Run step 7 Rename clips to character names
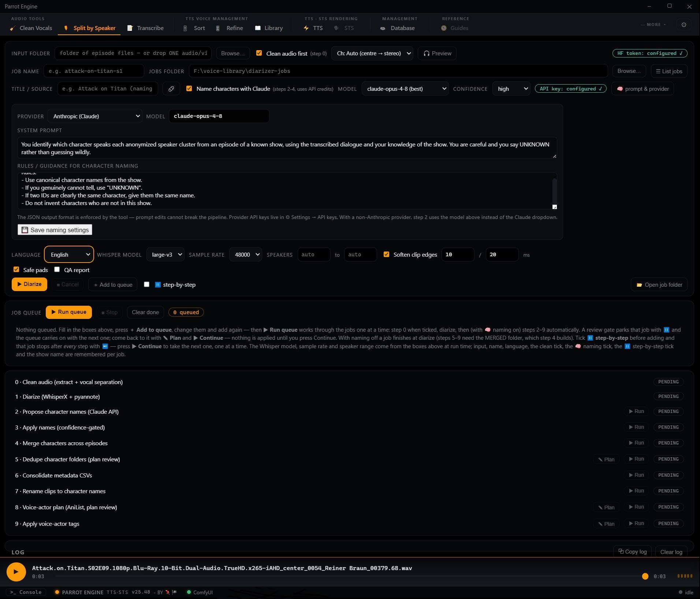The height and width of the screenshot is (599, 700). pos(636,491)
